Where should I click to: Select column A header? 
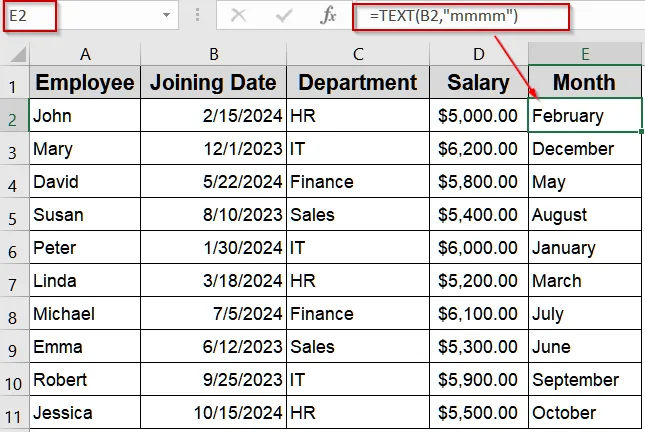85,54
